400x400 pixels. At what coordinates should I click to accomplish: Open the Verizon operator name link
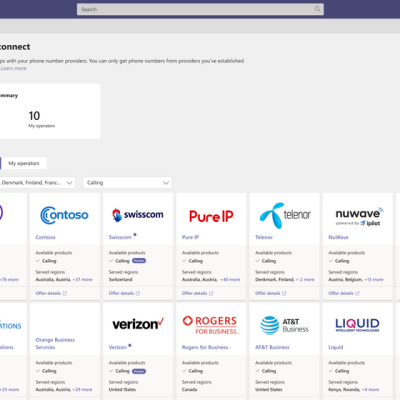point(118,347)
